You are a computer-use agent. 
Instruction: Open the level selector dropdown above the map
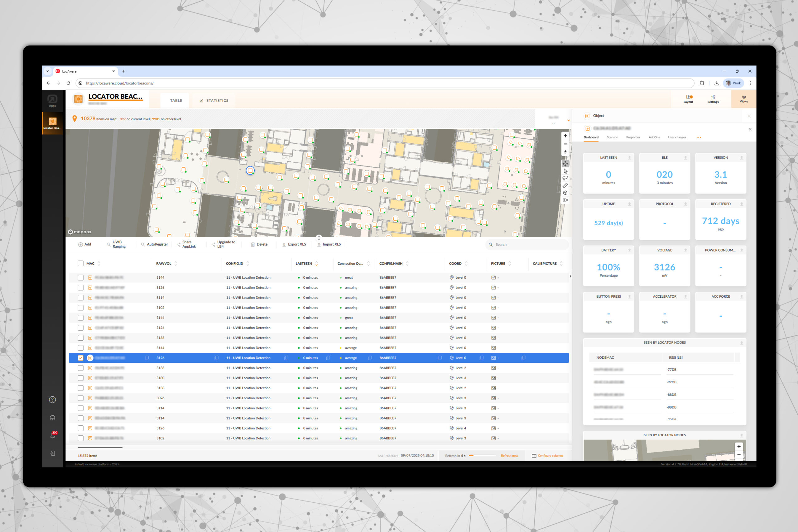pos(558,119)
